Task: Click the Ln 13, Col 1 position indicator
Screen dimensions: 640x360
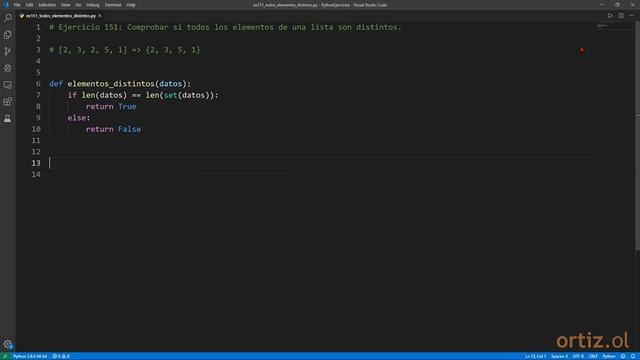Action: (535, 356)
